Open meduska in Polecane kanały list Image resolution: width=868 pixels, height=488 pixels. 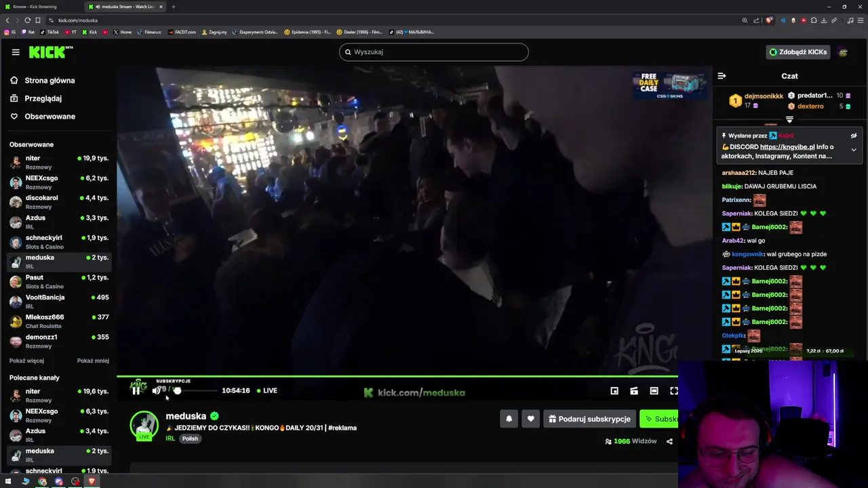59,455
